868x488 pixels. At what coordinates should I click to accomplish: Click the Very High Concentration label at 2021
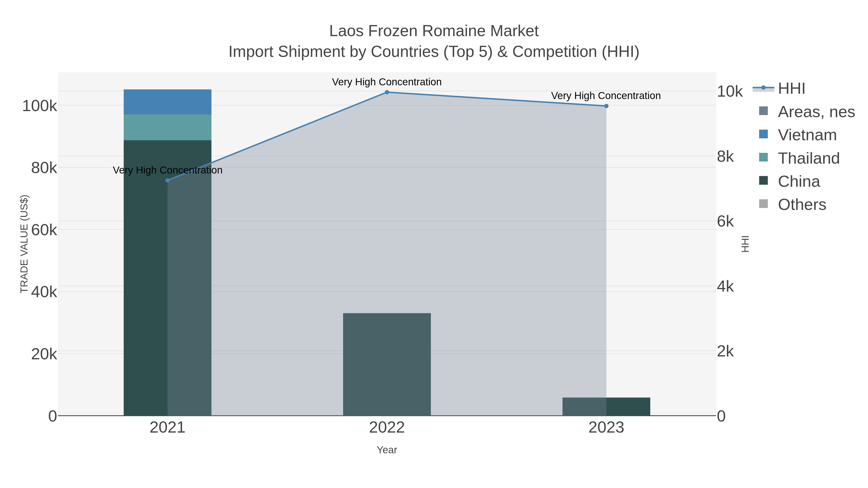168,170
